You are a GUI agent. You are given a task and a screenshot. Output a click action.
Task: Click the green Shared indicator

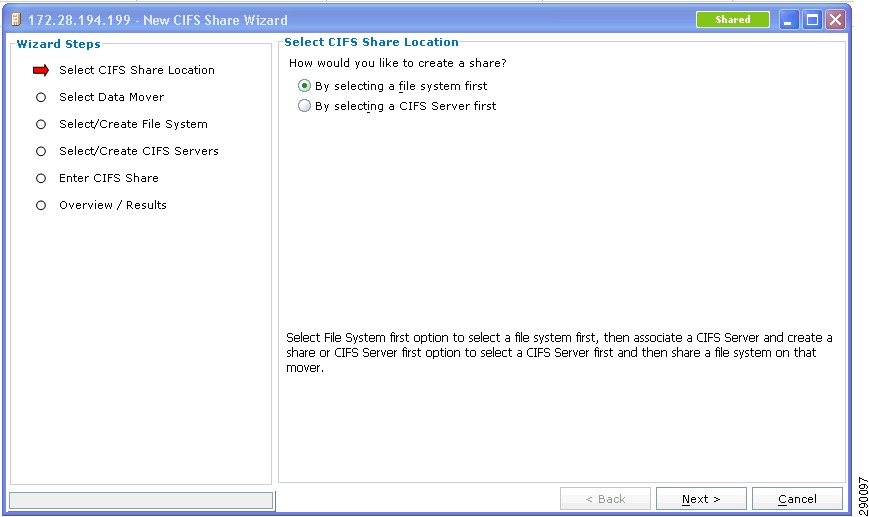coord(733,20)
